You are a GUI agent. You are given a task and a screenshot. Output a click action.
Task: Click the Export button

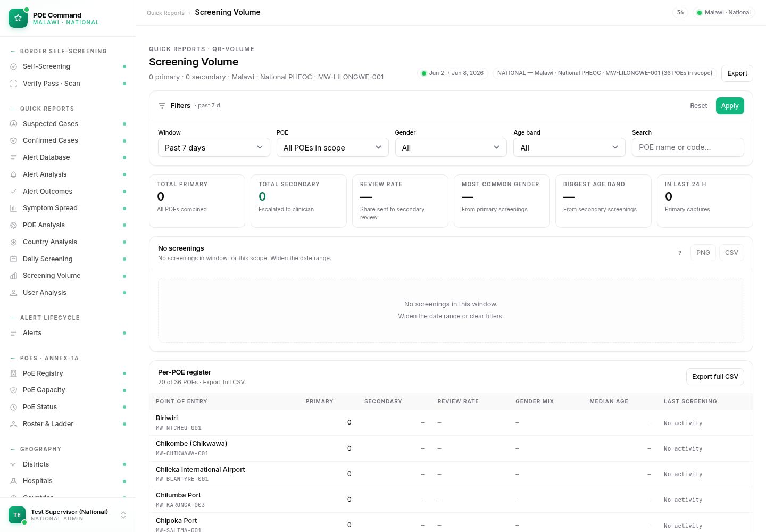coord(737,73)
